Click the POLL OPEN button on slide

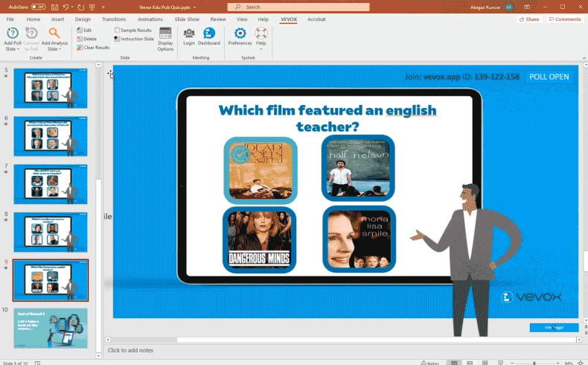click(549, 77)
